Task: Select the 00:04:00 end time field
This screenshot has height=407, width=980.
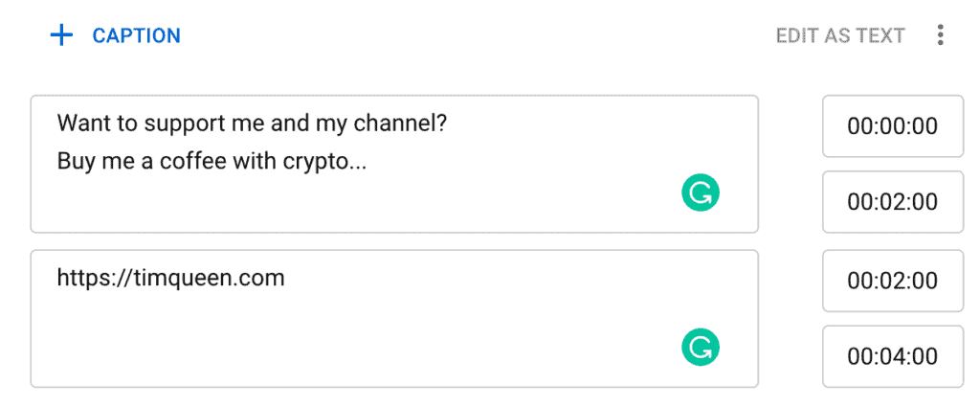Action: 892,357
